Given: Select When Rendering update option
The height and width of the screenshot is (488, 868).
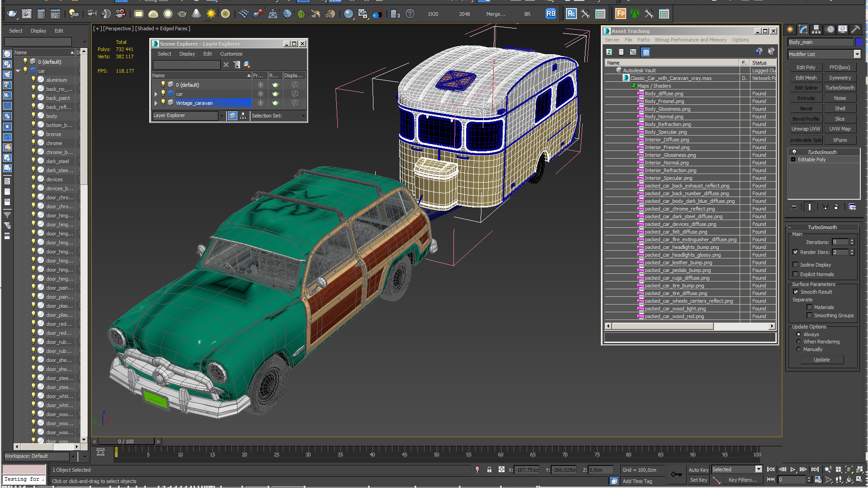Looking at the screenshot, I should pos(798,342).
